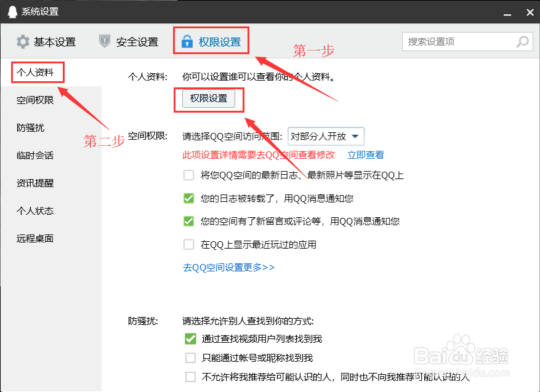Open the 立即查看 link

tap(366, 155)
